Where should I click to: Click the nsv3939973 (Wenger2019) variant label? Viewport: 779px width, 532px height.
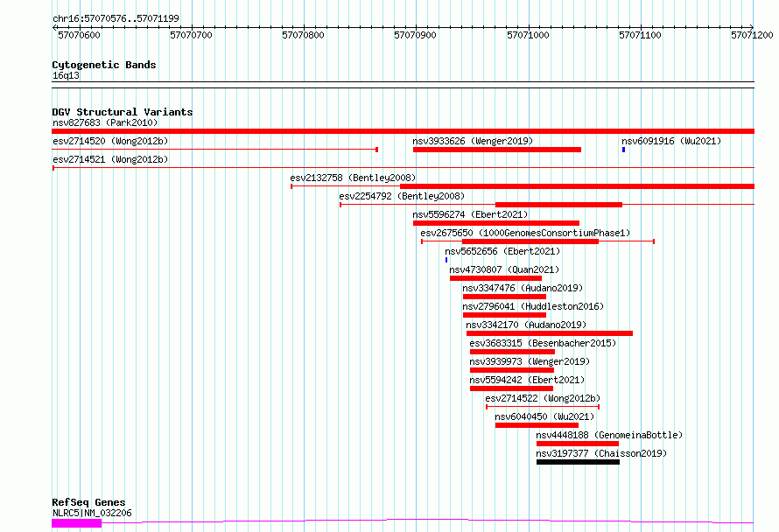pos(530,361)
